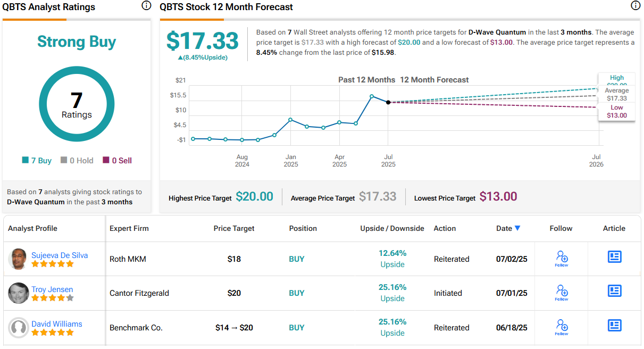The height and width of the screenshot is (349, 644).
Task: Click the $18 price target cell
Action: [x=234, y=259]
